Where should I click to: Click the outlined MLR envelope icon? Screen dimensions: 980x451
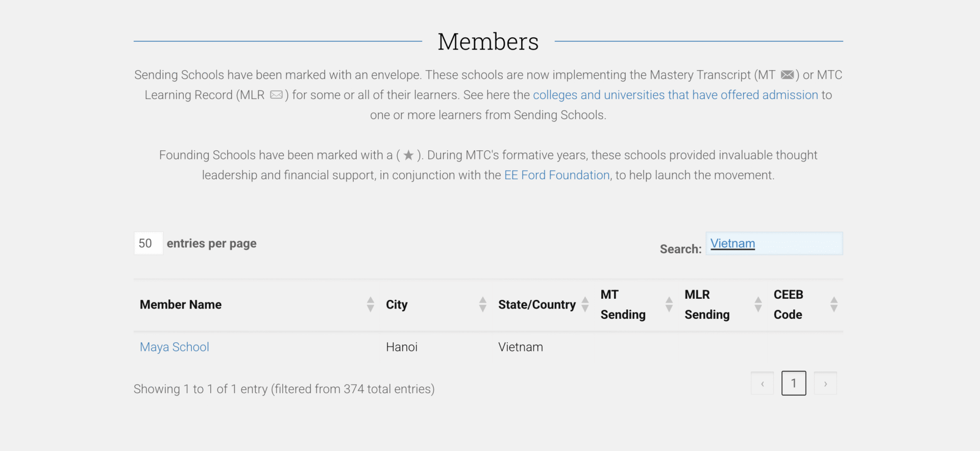[x=276, y=95]
